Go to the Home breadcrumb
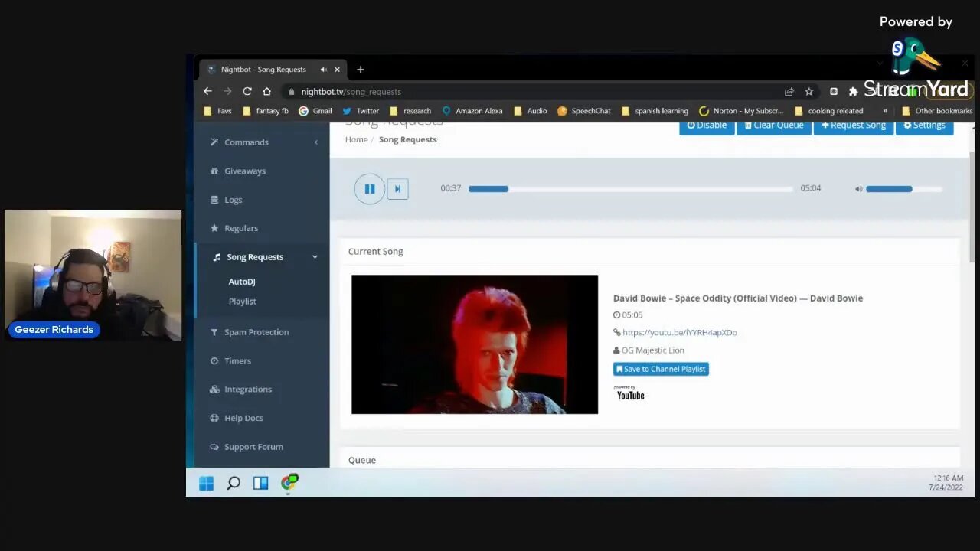This screenshot has width=980, height=551. [x=356, y=139]
